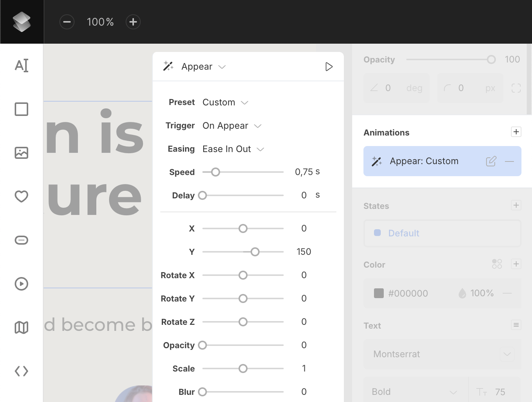Edit the corner radius px field

[470, 88]
